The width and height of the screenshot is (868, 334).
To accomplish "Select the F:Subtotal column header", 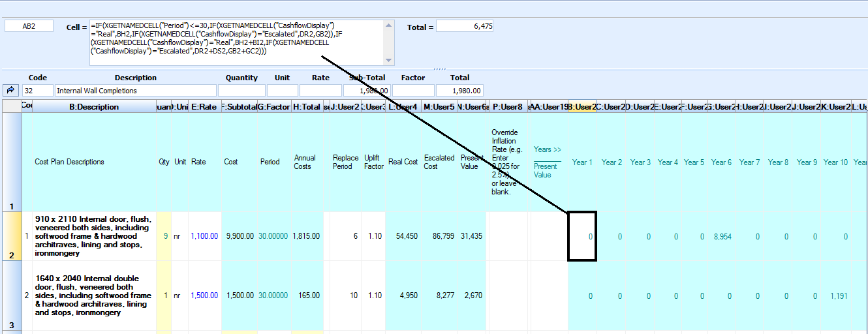I will pos(238,106).
